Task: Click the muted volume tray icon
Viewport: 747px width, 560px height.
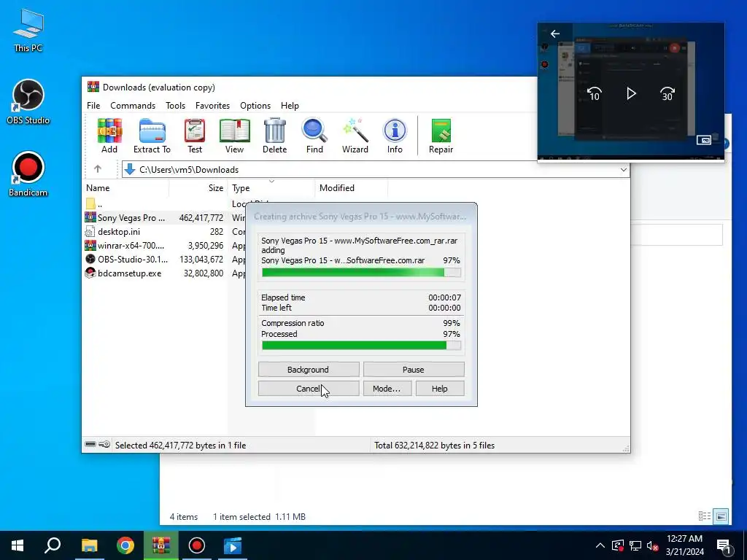Action: click(x=653, y=545)
